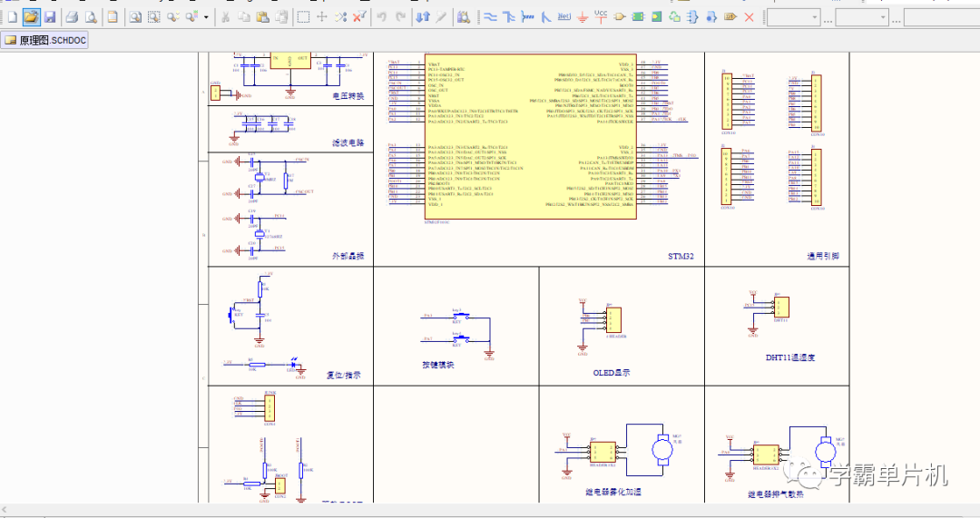Place a harness connector icon
The image size is (980, 518).
pyautogui.click(x=692, y=17)
